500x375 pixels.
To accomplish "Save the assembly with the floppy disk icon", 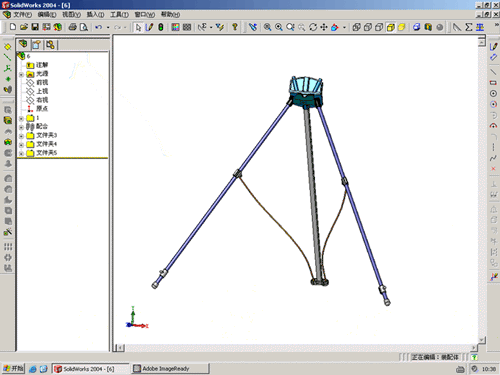I will click(x=35, y=27).
